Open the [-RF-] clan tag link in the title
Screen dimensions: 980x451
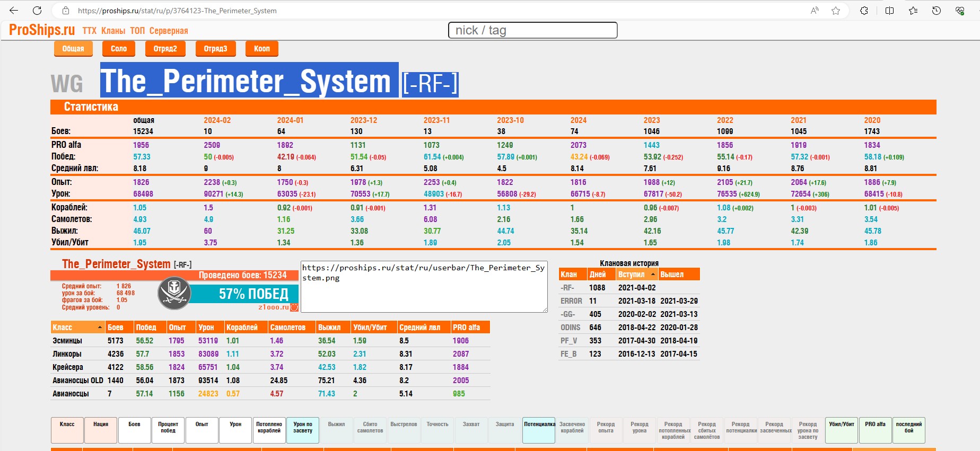[x=430, y=84]
